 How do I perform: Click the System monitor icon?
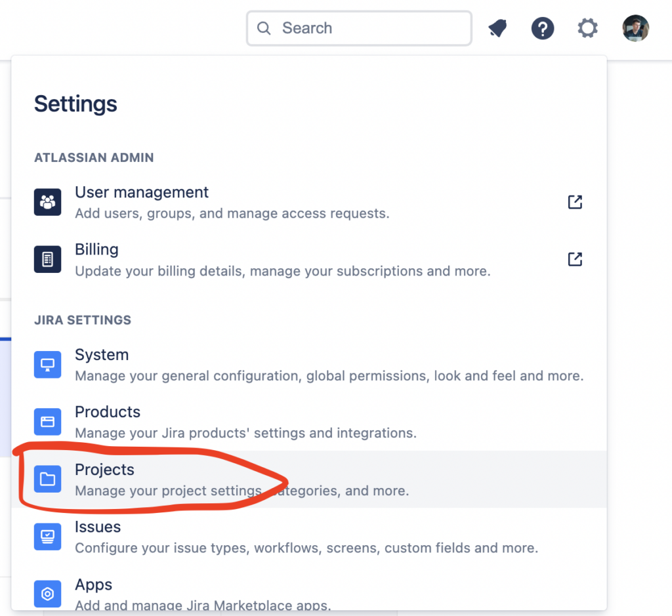47,365
